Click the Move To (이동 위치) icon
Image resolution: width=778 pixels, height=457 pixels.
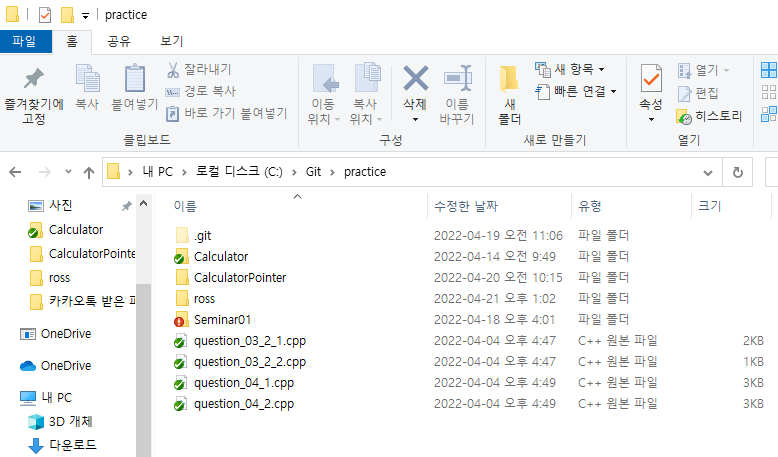325,78
